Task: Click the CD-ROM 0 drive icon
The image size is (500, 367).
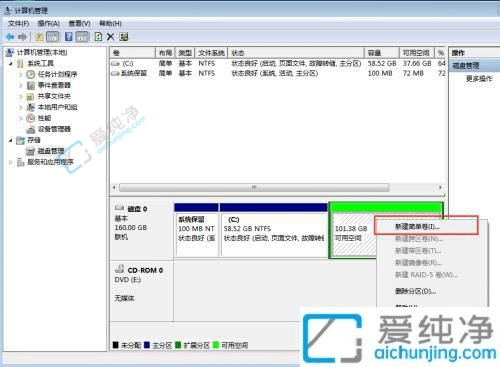Action: [x=120, y=269]
